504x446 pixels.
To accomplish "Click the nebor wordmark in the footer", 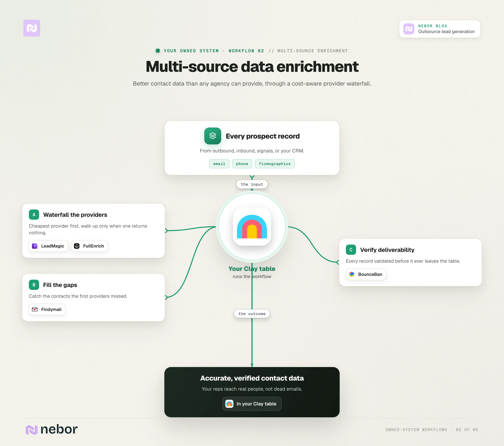I will (x=59, y=429).
